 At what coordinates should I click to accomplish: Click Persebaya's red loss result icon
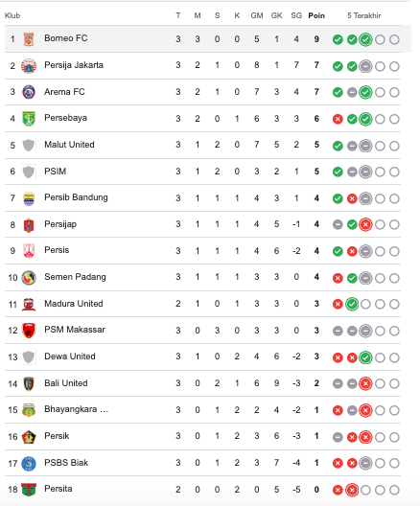pyautogui.click(x=338, y=120)
